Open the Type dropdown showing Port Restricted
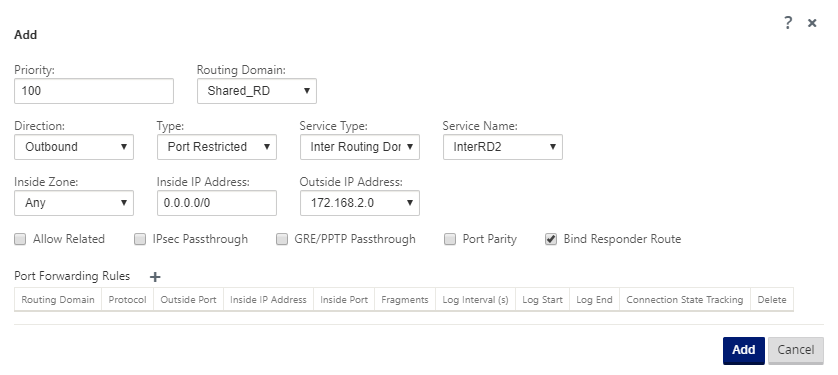Screen dimensions: 838x375 point(216,147)
